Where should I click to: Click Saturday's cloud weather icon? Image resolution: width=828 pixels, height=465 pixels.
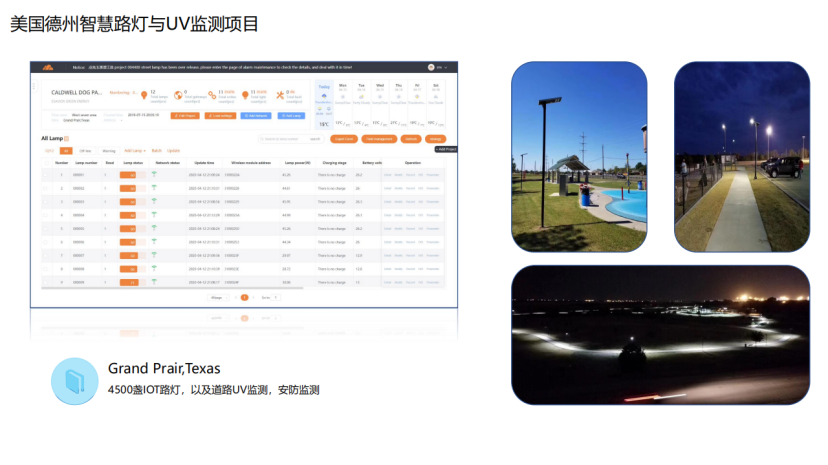coord(436,97)
